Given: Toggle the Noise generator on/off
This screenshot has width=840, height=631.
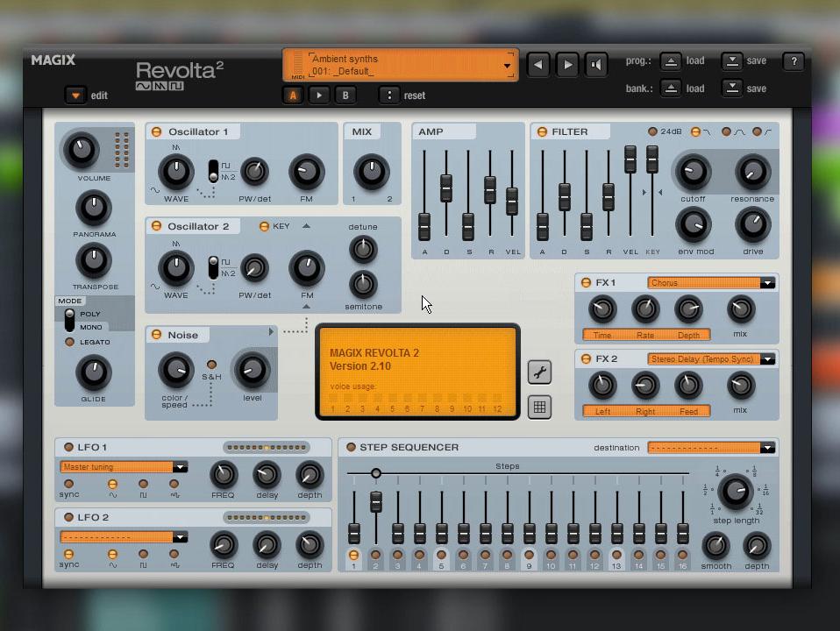Looking at the screenshot, I should (156, 335).
